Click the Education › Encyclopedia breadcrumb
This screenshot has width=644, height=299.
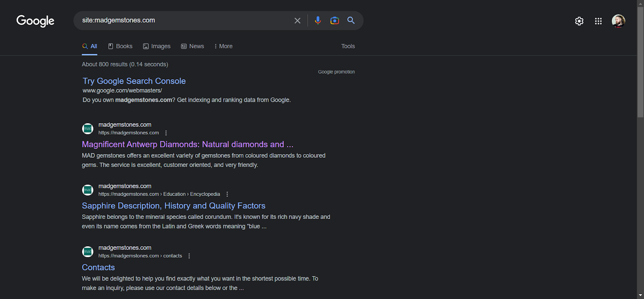(192, 194)
